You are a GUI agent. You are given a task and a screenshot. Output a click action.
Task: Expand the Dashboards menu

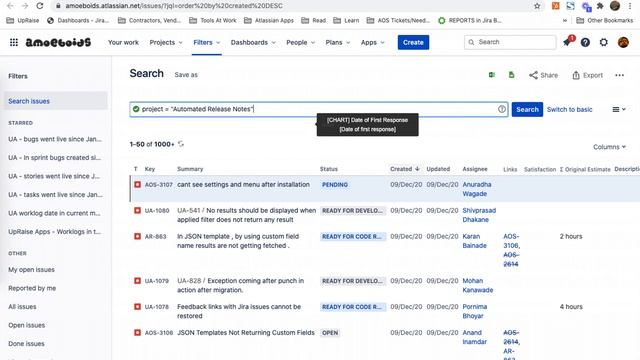[253, 42]
